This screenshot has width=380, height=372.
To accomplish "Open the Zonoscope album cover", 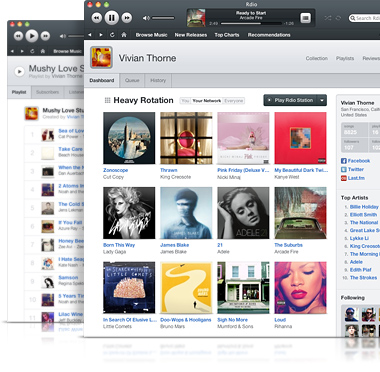I will 129,138.
